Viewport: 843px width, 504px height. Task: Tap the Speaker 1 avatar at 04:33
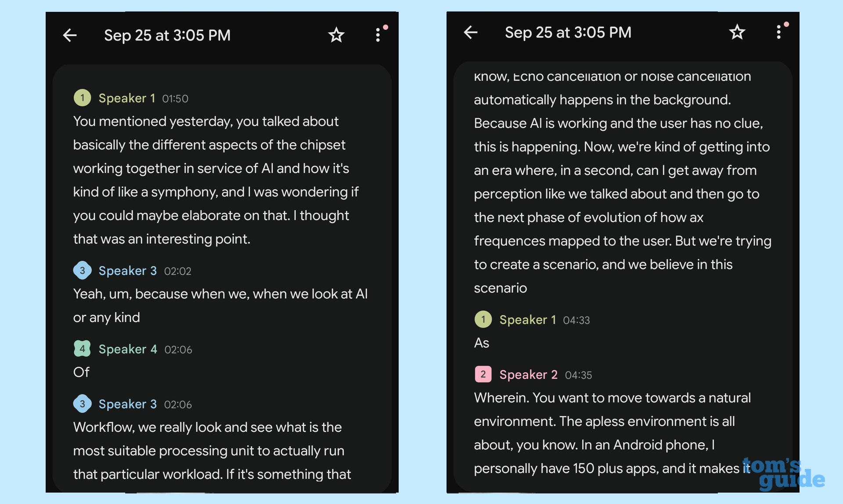click(x=483, y=320)
